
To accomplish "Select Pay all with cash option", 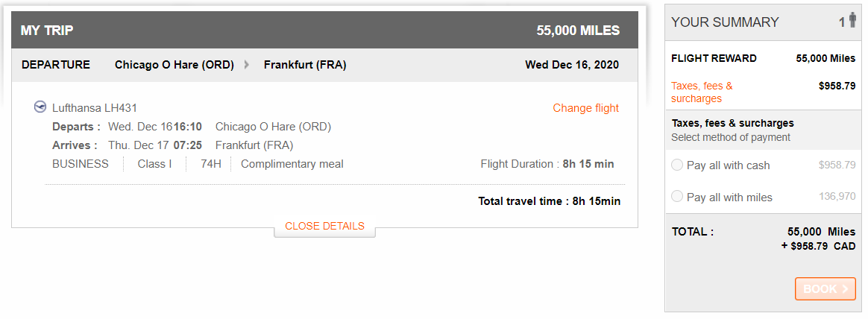I will pos(676,165).
